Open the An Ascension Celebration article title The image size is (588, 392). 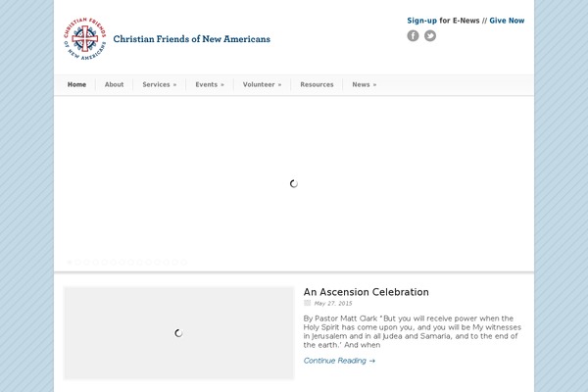pyautogui.click(x=366, y=292)
